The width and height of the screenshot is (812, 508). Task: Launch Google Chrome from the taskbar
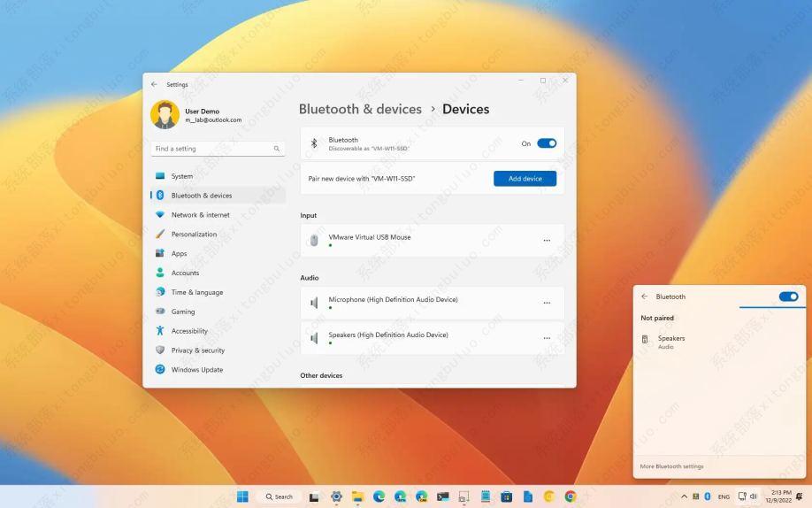tap(571, 496)
